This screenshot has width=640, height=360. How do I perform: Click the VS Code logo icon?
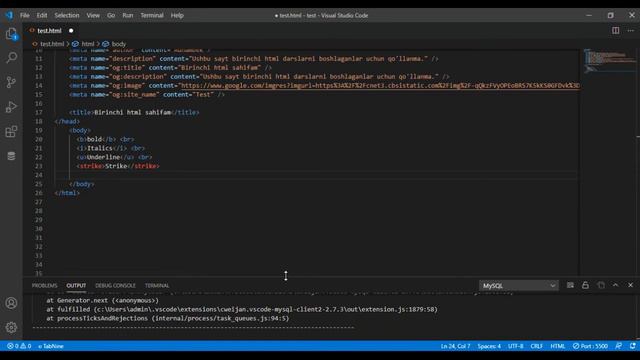coord(9,15)
